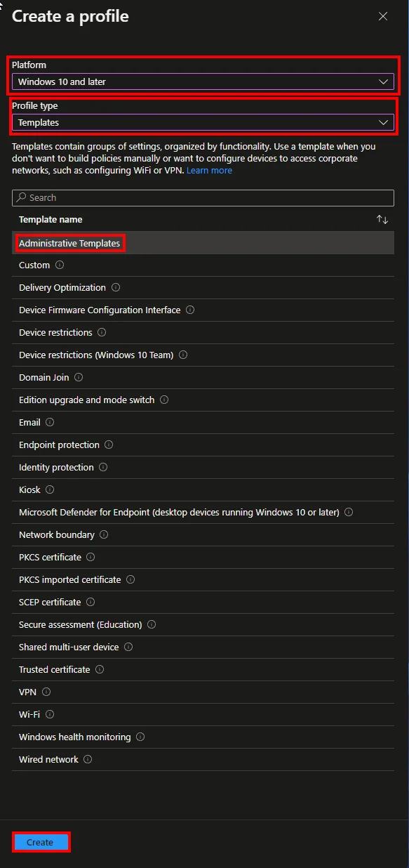Show info icon for SCEP certificate
The height and width of the screenshot is (868, 409).
tap(90, 603)
